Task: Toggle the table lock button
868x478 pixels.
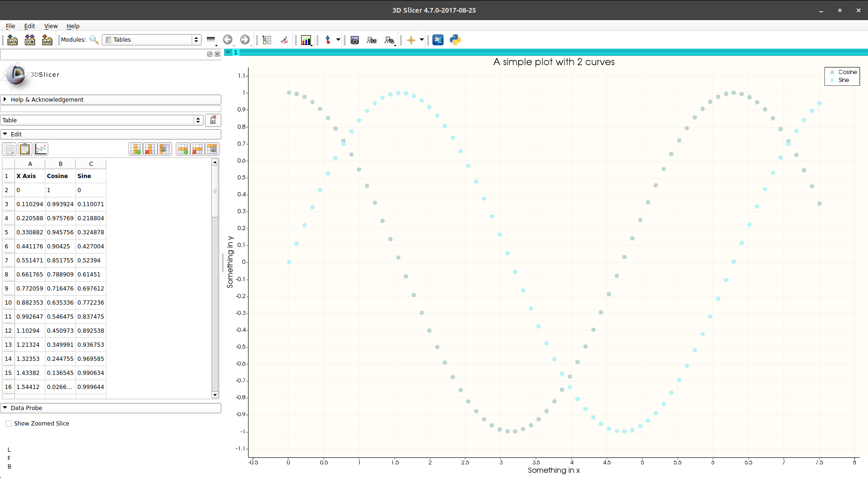Action: 213,120
